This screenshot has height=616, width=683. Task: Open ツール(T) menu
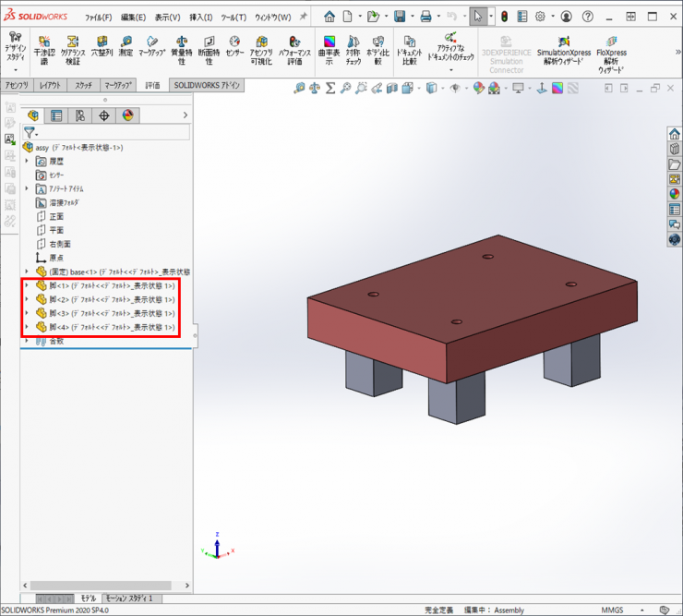tap(234, 17)
